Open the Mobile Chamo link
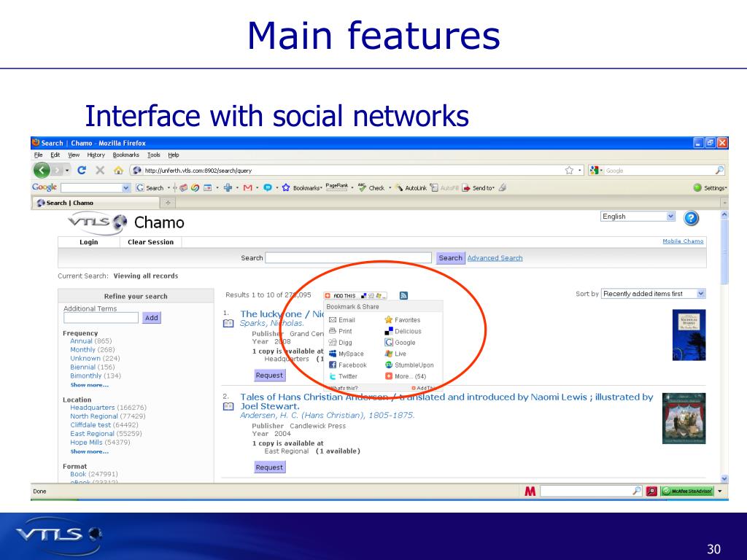747x560 pixels. [683, 241]
